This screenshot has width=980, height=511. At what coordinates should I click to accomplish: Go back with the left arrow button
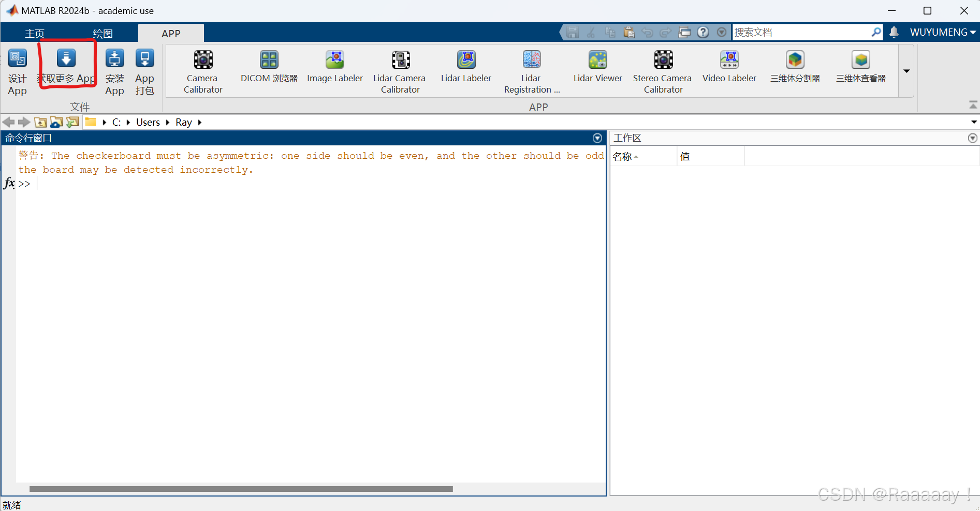point(9,122)
